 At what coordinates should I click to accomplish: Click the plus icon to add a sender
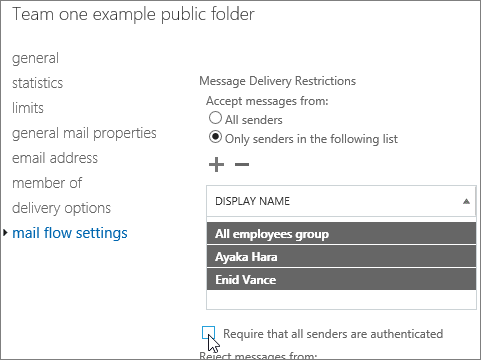point(216,164)
